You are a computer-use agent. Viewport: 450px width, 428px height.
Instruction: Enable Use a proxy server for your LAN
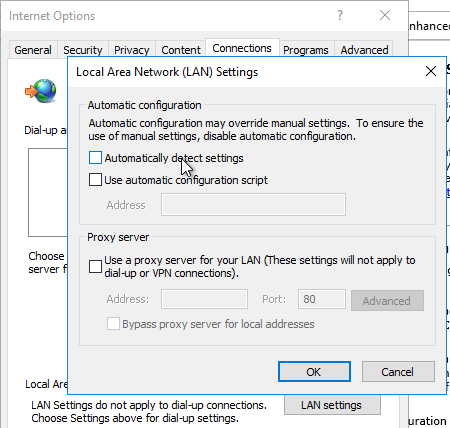pyautogui.click(x=95, y=267)
